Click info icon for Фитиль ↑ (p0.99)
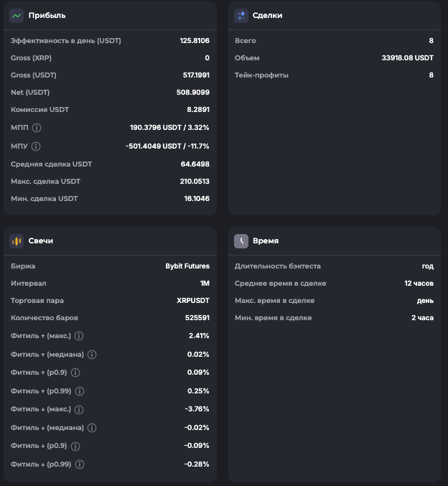This screenshot has width=448, height=486. click(80, 391)
